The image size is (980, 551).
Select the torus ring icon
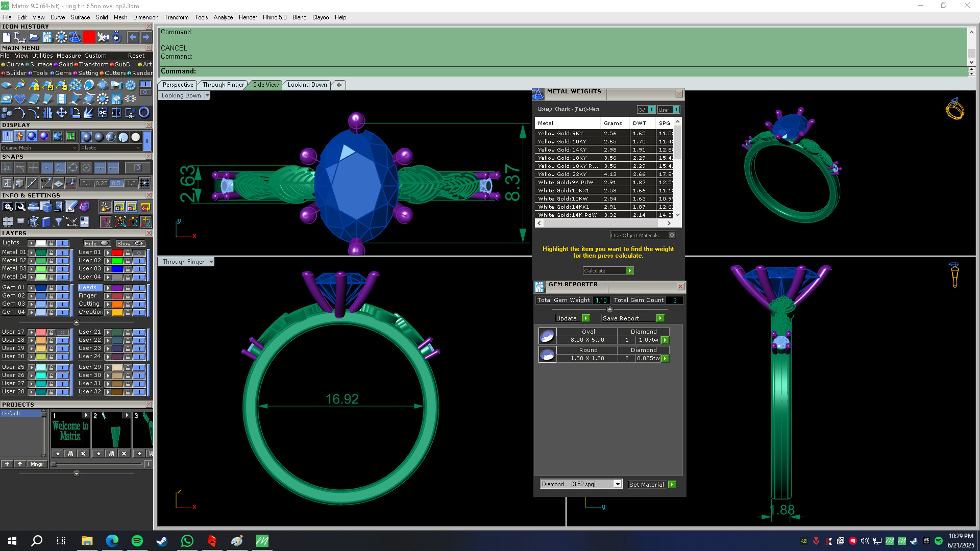tap(144, 113)
